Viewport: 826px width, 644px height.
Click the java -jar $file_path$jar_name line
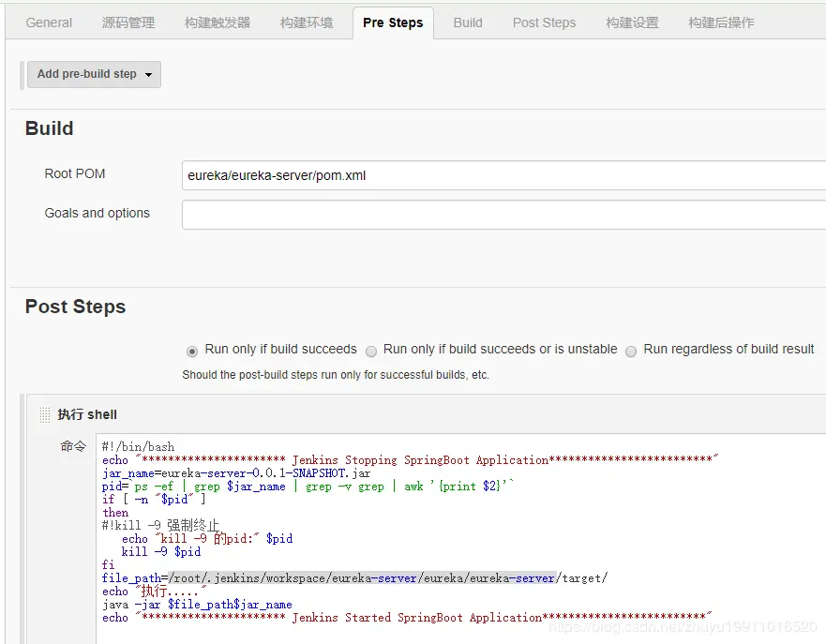pyautogui.click(x=197, y=604)
